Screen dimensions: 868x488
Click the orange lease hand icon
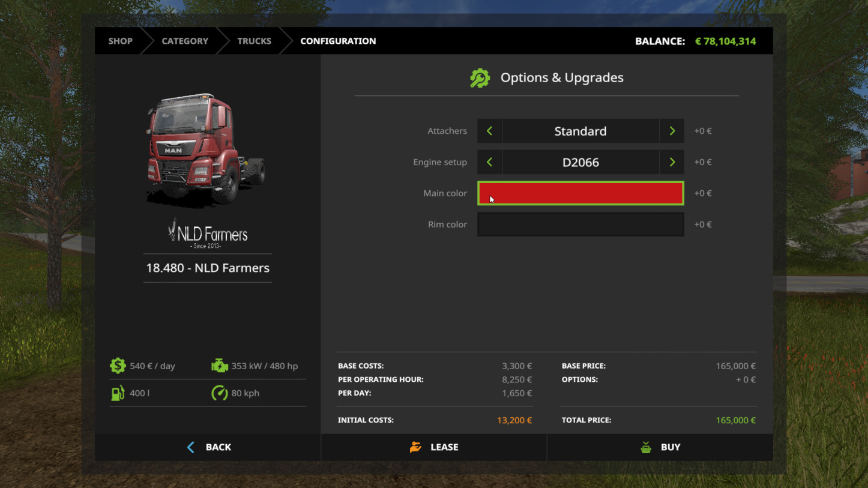415,447
